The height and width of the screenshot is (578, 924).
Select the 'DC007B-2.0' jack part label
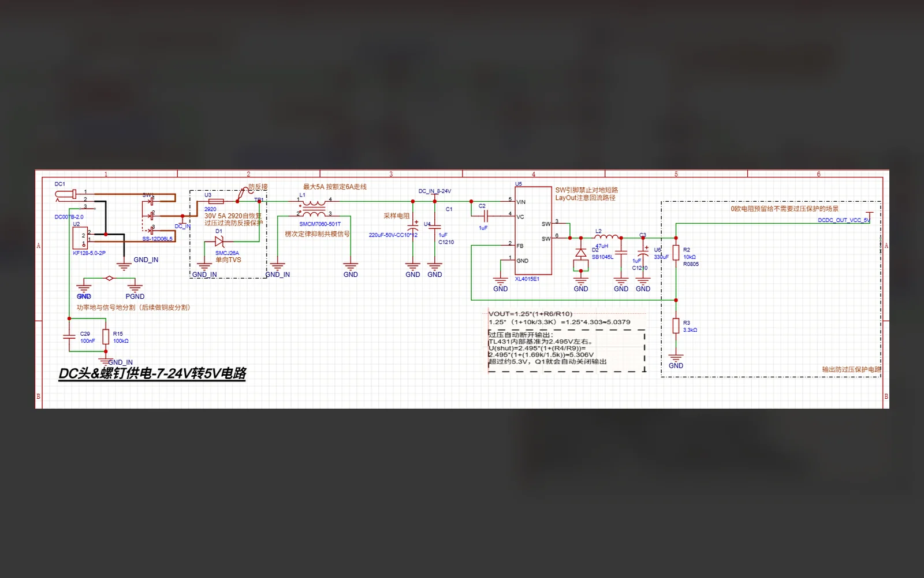point(69,217)
